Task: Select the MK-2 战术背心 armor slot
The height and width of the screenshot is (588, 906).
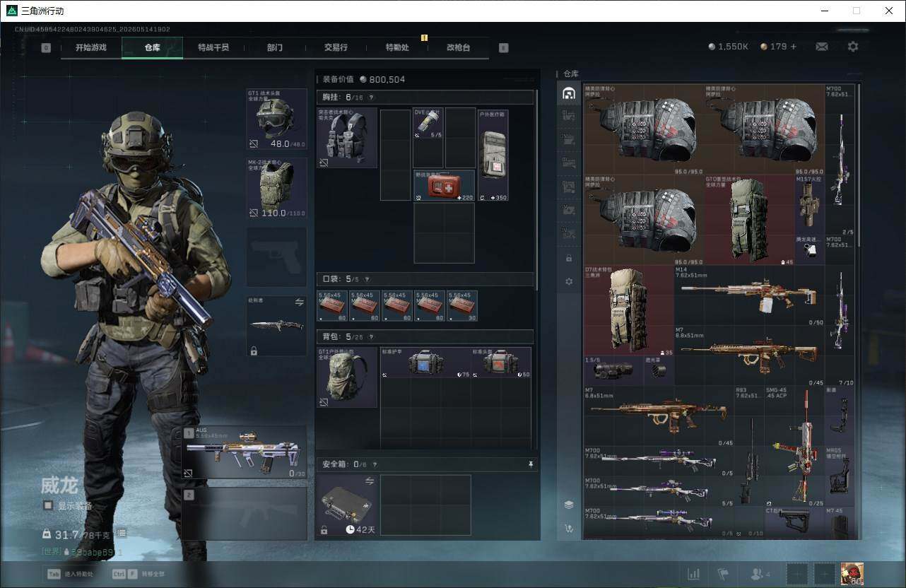Action: (x=276, y=188)
